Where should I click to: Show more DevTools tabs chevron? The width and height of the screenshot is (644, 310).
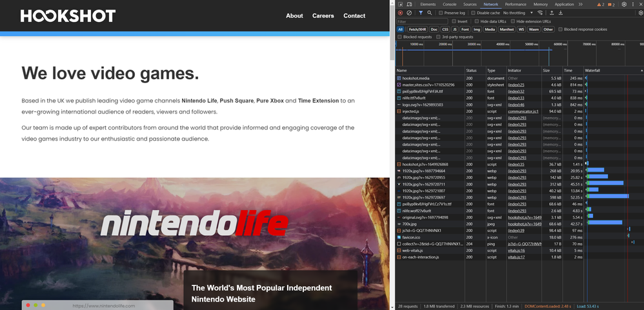tap(580, 4)
